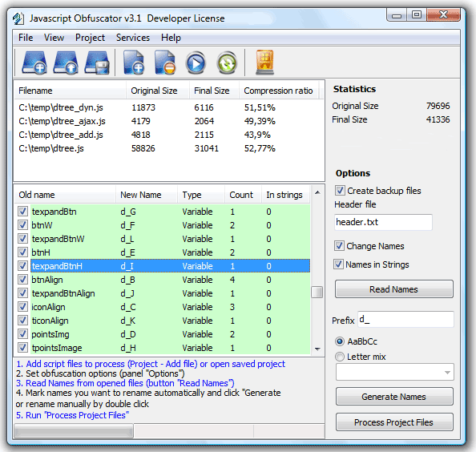Click the Process Project Files button

(x=394, y=422)
